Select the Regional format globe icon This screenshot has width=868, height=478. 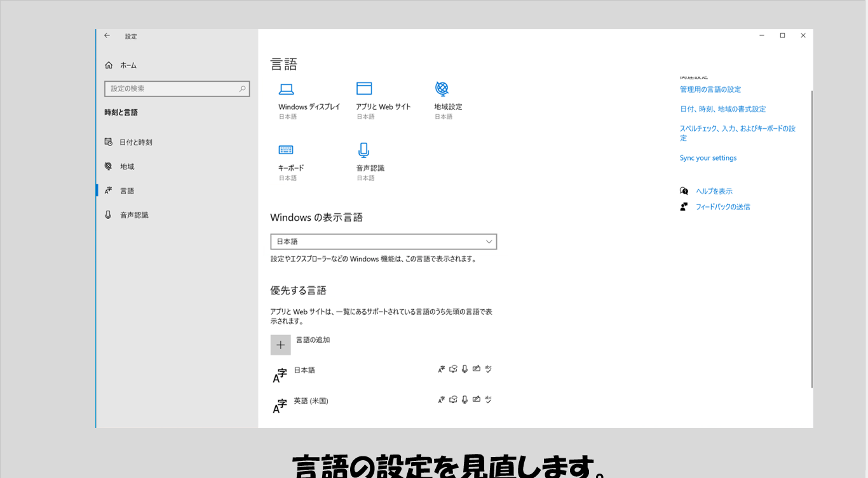pos(442,88)
